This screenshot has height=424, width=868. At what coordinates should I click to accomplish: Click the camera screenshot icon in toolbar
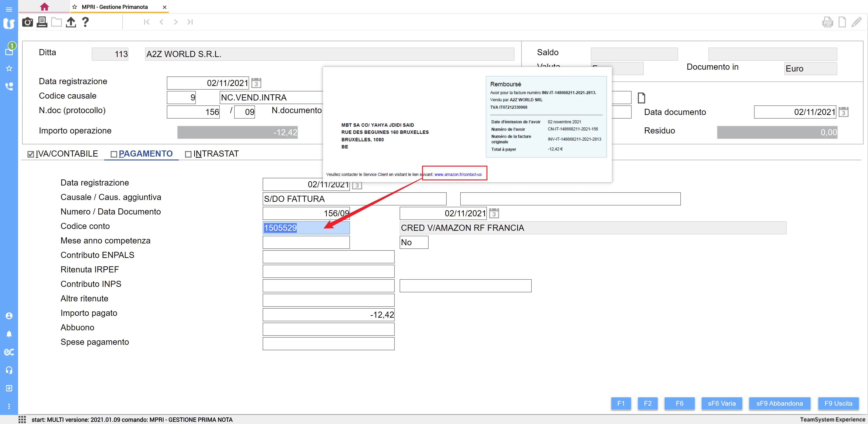pyautogui.click(x=27, y=22)
